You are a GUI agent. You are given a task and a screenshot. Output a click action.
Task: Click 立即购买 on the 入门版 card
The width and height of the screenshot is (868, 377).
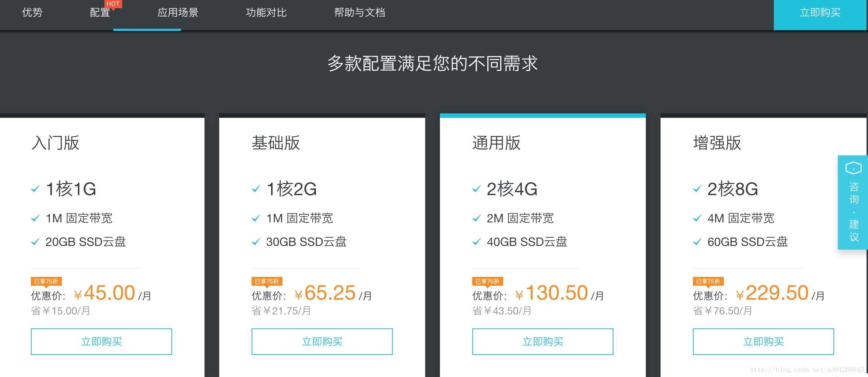point(102,341)
